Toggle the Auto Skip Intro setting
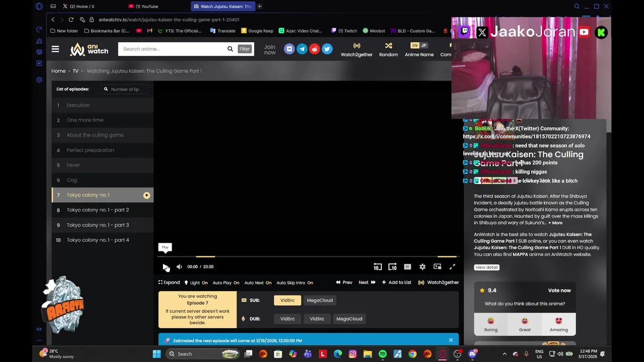 coord(295,283)
